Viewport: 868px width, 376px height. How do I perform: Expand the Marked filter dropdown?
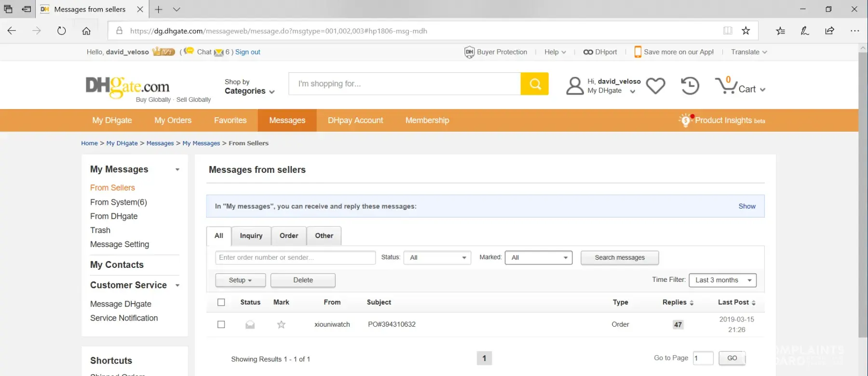[x=538, y=258]
